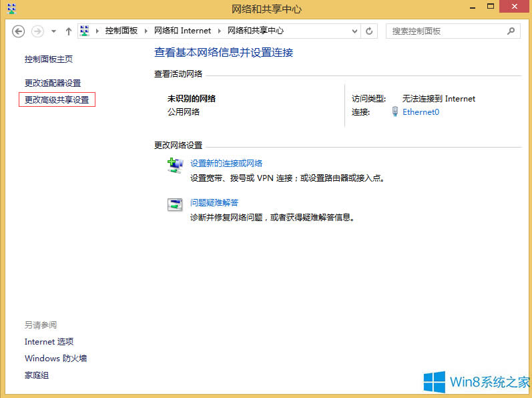Open Windows 防火墙 from See also

tap(55, 358)
